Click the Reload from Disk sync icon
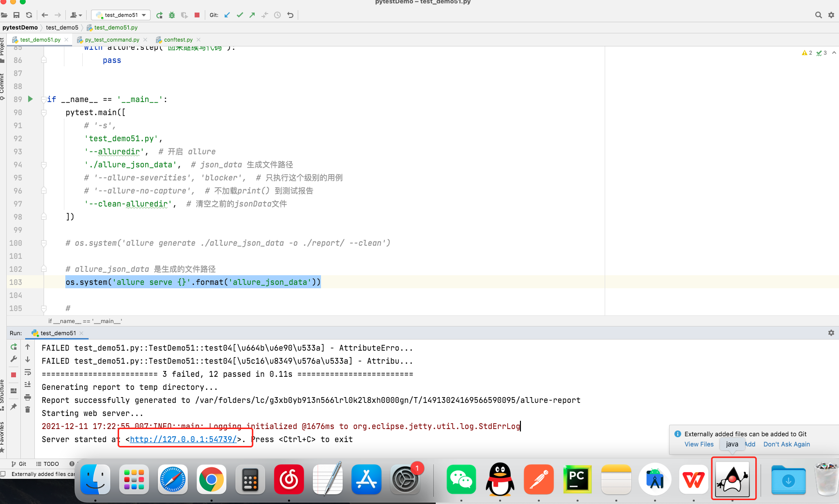The width and height of the screenshot is (839, 504). click(29, 15)
